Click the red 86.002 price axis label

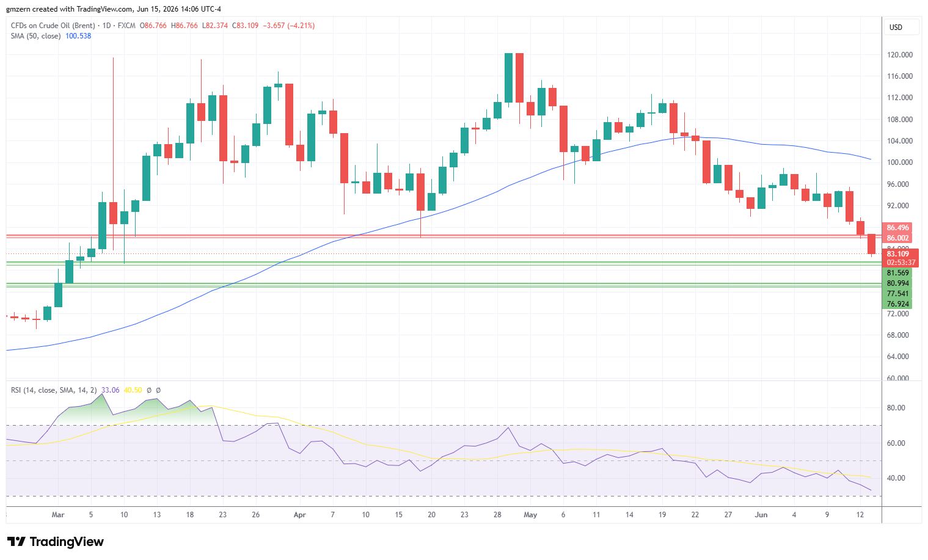(898, 238)
